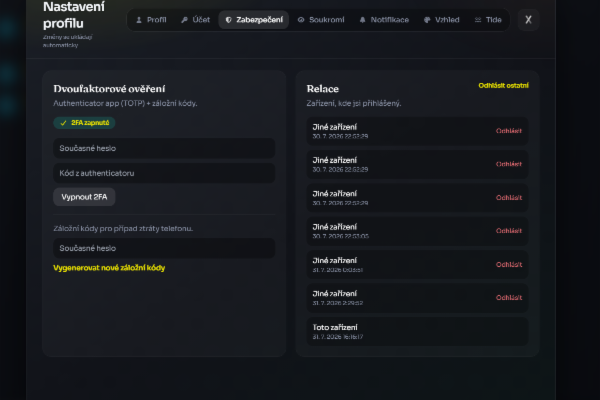Image resolution: width=600 pixels, height=400 pixels.
Task: Click the key icon on Účet tab
Action: tap(184, 20)
